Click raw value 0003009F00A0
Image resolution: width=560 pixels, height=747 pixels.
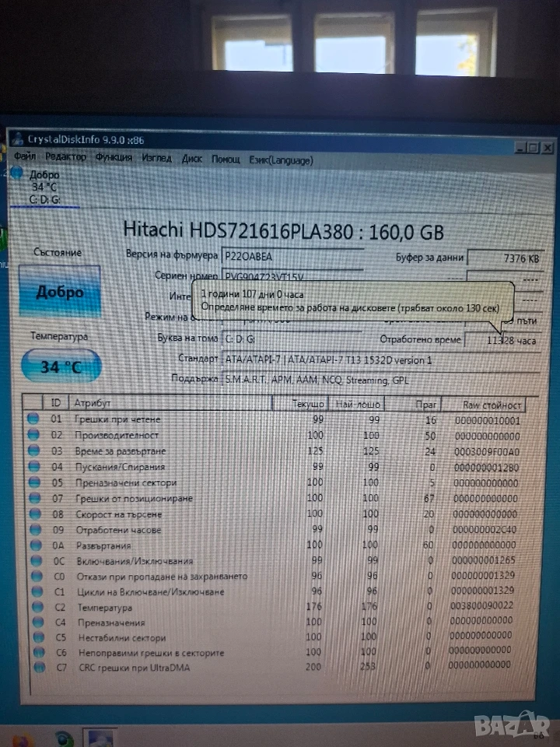487,451
